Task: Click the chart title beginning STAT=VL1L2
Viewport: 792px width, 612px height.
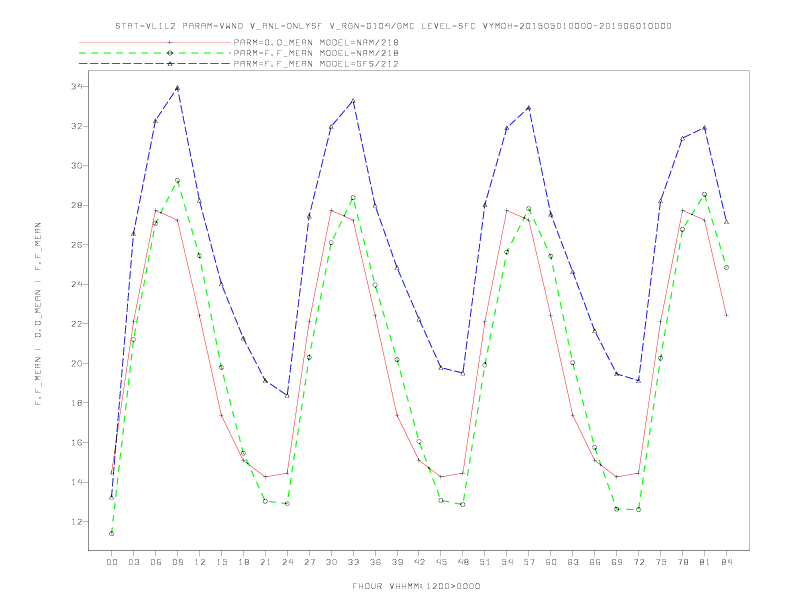Action: 393,26
